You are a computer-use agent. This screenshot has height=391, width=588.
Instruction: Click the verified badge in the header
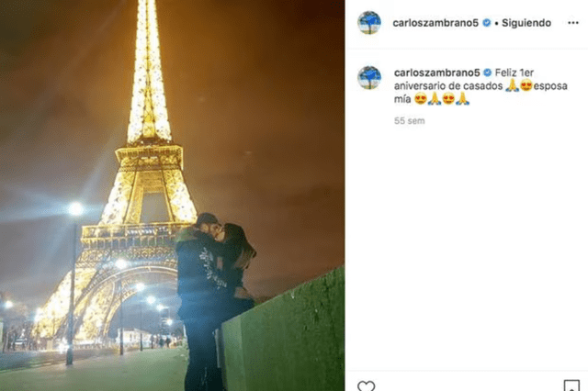(486, 23)
